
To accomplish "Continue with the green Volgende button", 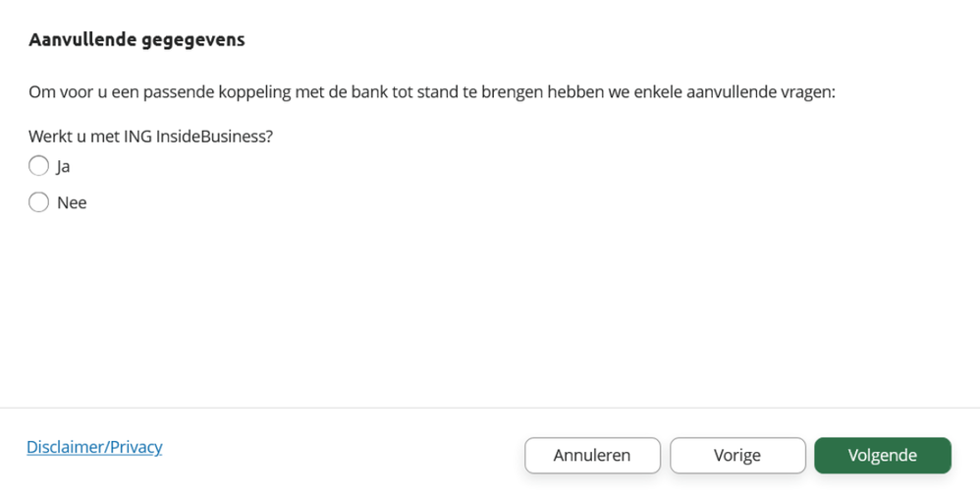I will point(882,456).
